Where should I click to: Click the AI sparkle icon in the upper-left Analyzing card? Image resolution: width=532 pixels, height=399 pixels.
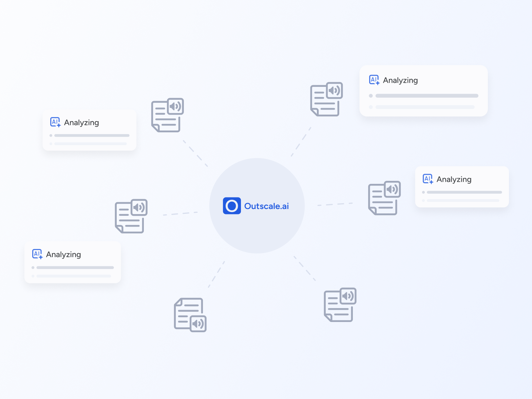click(55, 122)
